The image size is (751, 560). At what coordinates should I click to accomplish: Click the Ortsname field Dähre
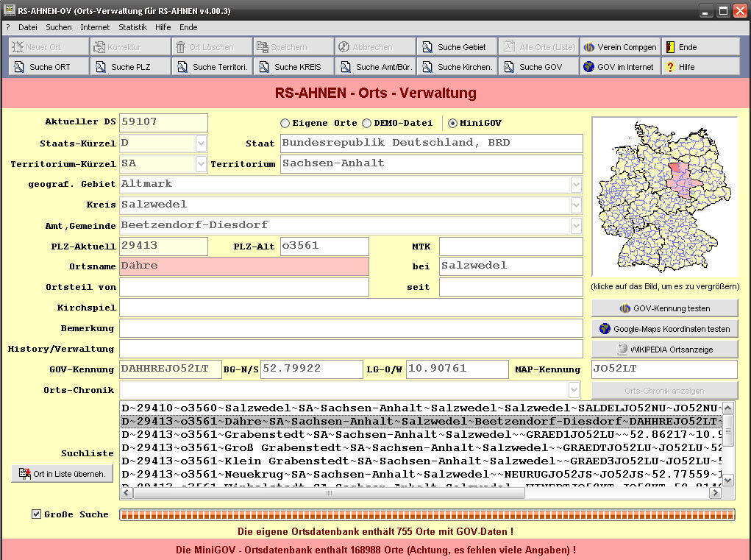coord(244,266)
